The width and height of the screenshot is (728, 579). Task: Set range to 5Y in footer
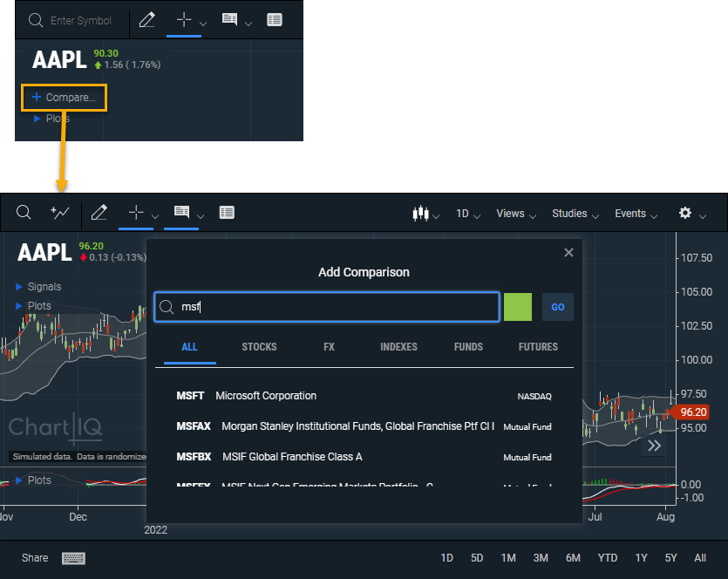(670, 558)
